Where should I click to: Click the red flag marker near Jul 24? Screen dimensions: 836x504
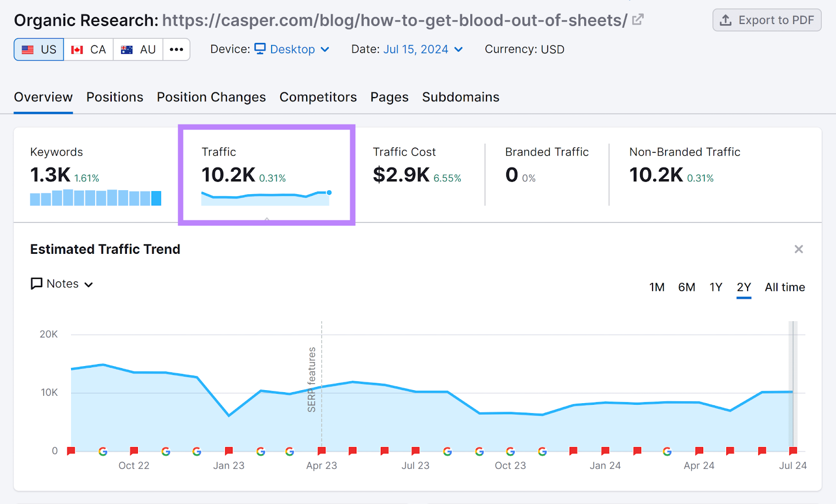pos(792,450)
